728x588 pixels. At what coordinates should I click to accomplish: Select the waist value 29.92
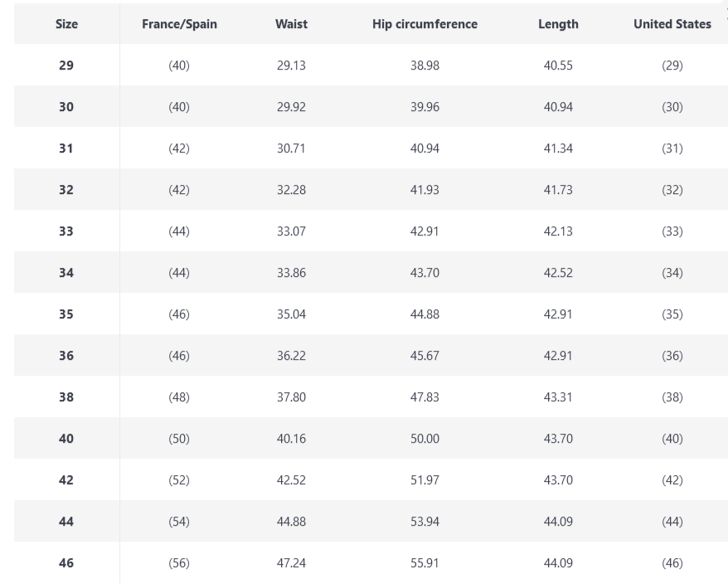pos(291,107)
